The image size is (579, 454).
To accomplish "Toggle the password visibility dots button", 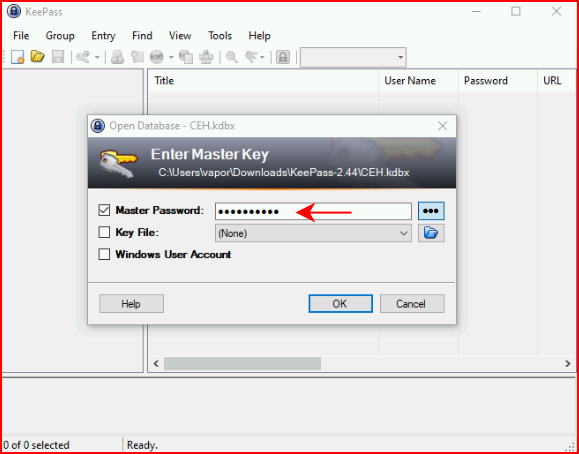I will 431,211.
